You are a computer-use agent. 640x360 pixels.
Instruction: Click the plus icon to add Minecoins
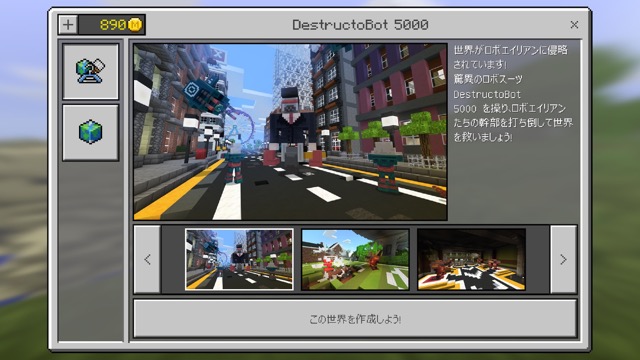[x=68, y=25]
